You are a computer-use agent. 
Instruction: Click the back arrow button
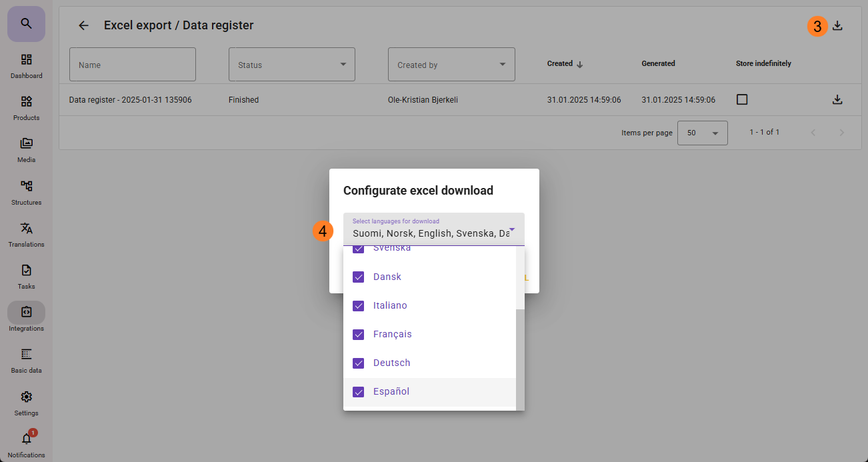point(83,25)
